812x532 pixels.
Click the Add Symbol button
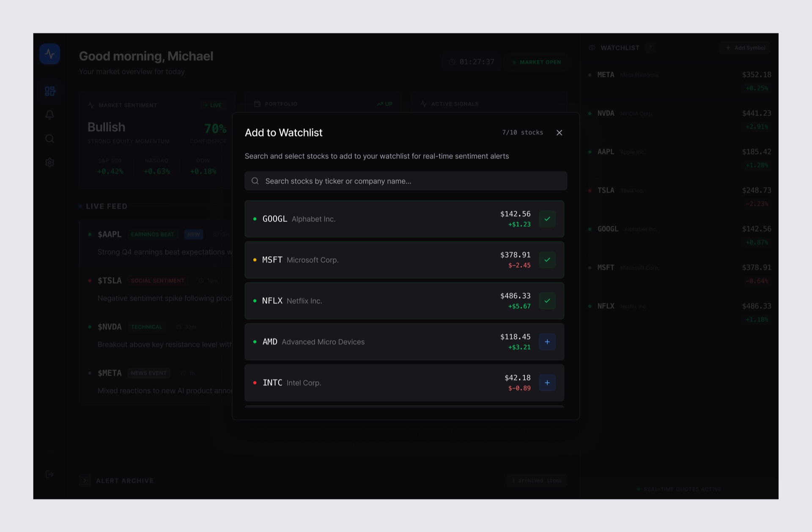(745, 48)
